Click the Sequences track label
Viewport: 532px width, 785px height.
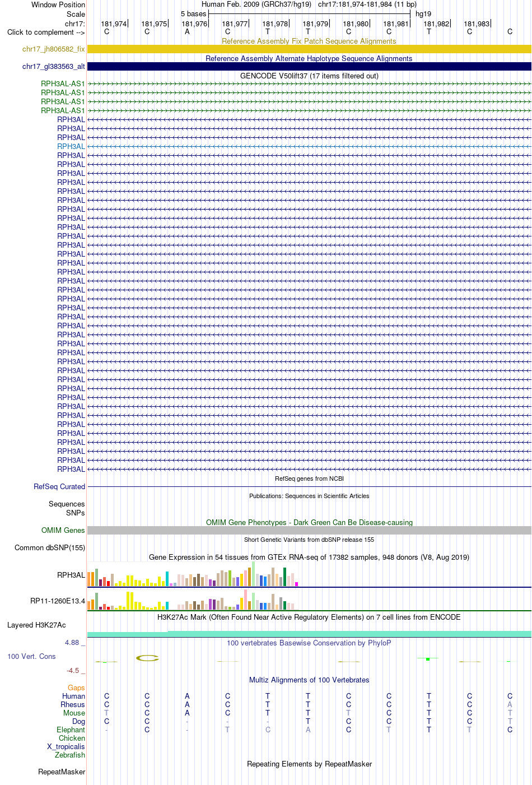pyautogui.click(x=67, y=504)
